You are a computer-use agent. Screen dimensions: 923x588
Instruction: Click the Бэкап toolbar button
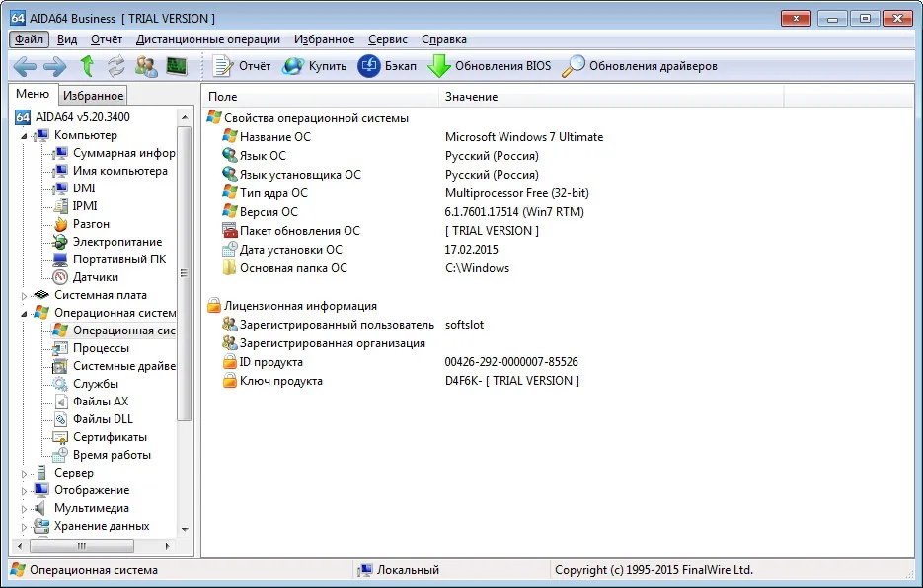[x=387, y=66]
